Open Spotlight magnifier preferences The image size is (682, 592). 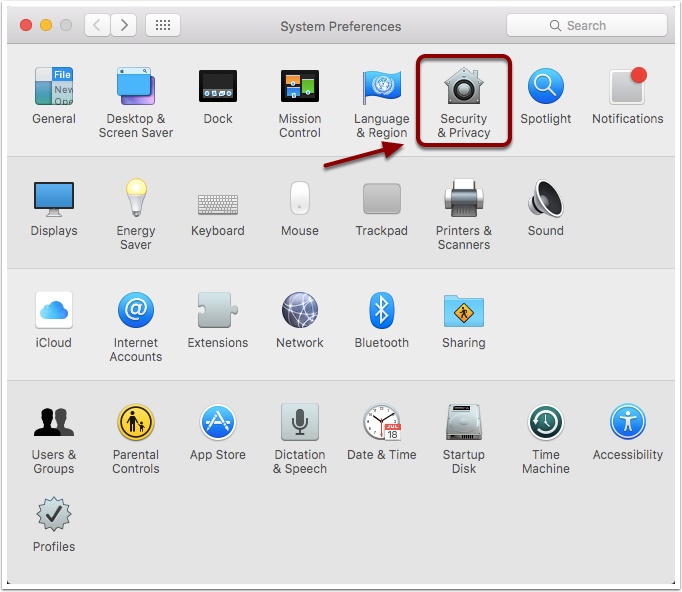coord(545,86)
